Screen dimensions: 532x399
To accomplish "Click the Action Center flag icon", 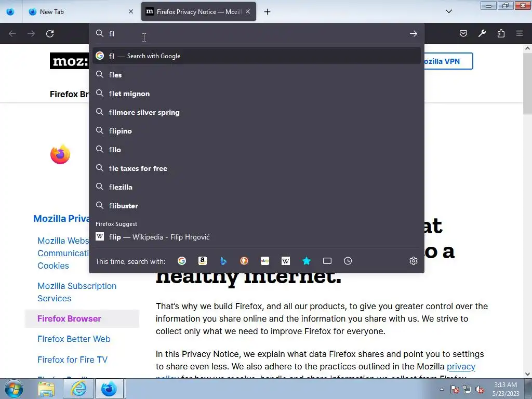I will point(455,389).
